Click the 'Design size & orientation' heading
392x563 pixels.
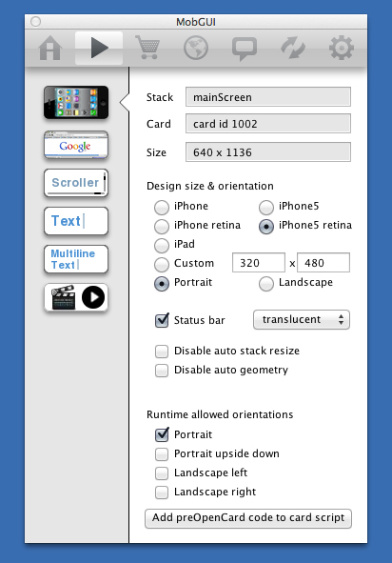click(210, 186)
